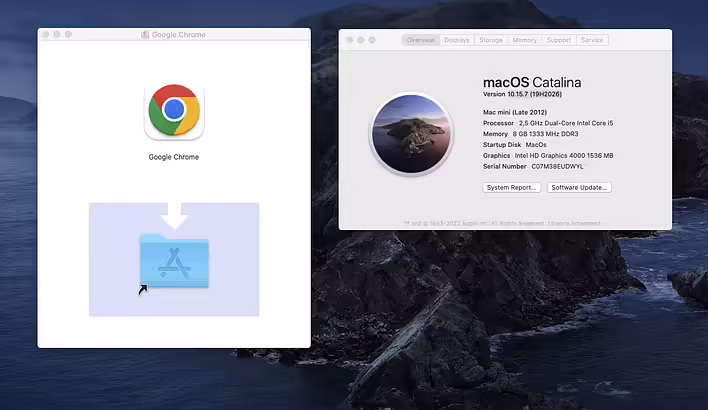Click the Software Update button
708x410 pixels.
coord(579,187)
